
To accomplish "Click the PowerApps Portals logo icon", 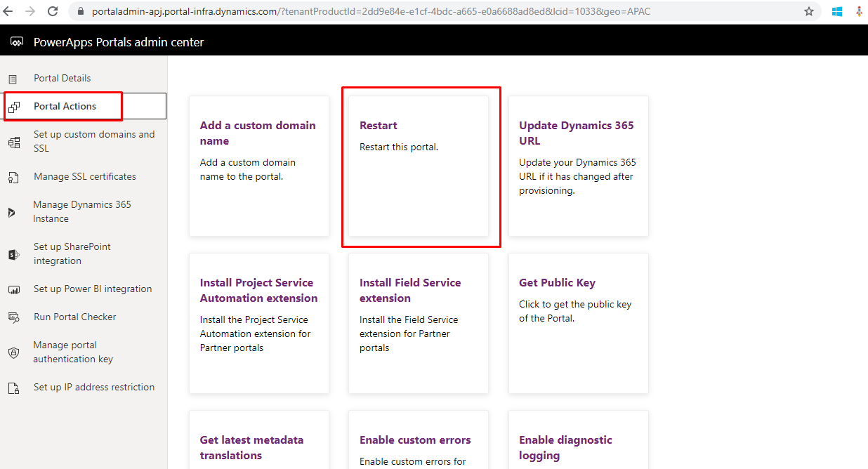I will [x=17, y=42].
